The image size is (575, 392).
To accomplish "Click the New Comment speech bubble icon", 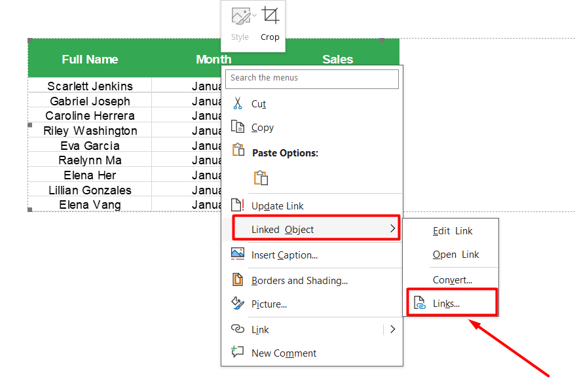I will tap(237, 351).
